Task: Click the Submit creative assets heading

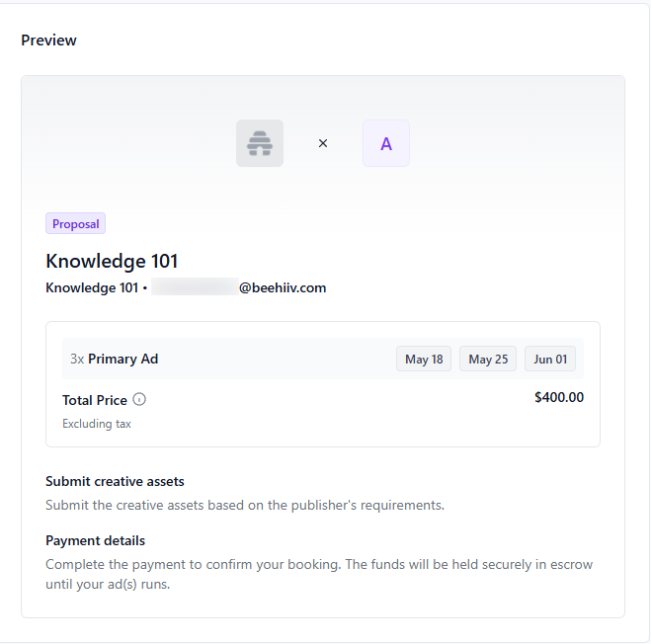Action: 115,482
